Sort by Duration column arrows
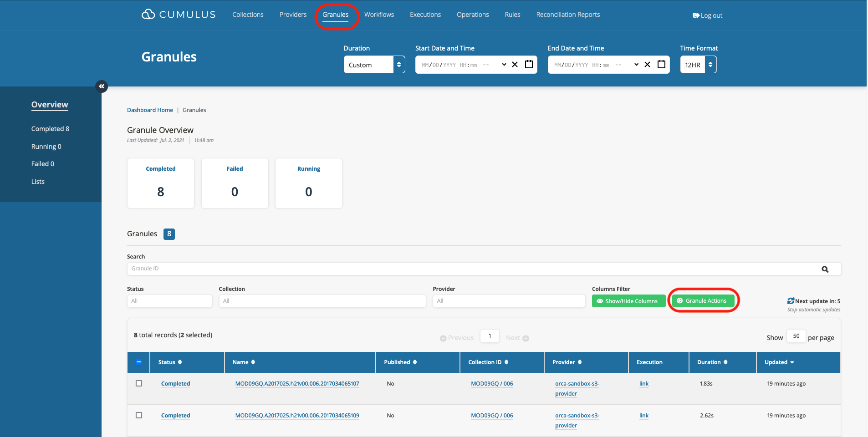Screen dimensions: 868x437 click(x=725, y=362)
